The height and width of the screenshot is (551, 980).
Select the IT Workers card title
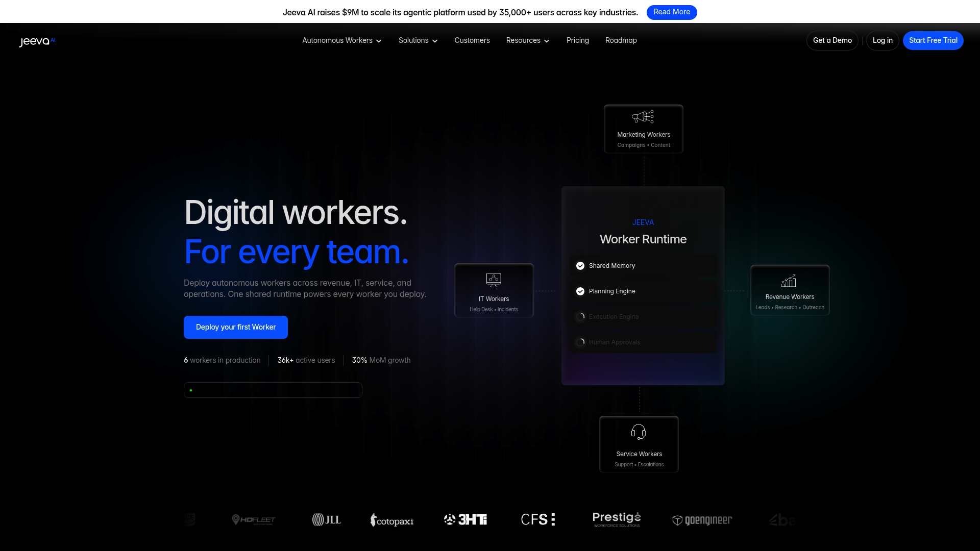click(x=494, y=299)
